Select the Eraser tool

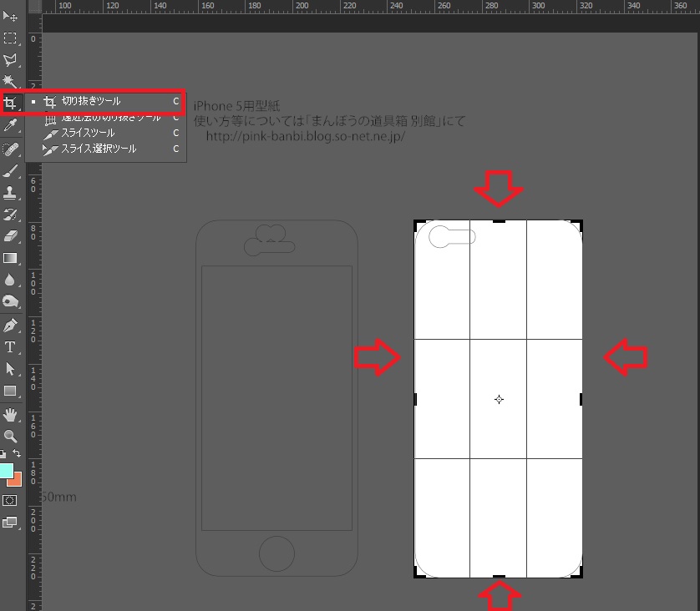10,236
